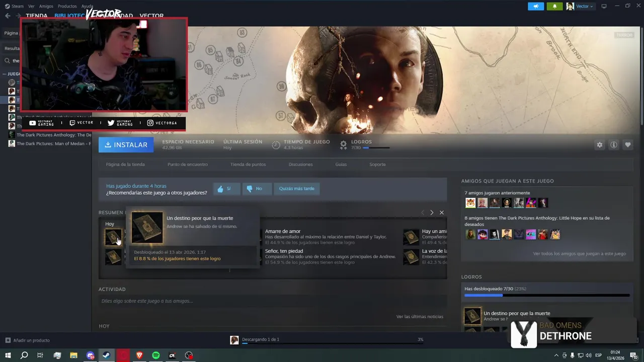The width and height of the screenshot is (644, 362).
Task: Add game to favorites heart icon
Action: [x=627, y=145]
